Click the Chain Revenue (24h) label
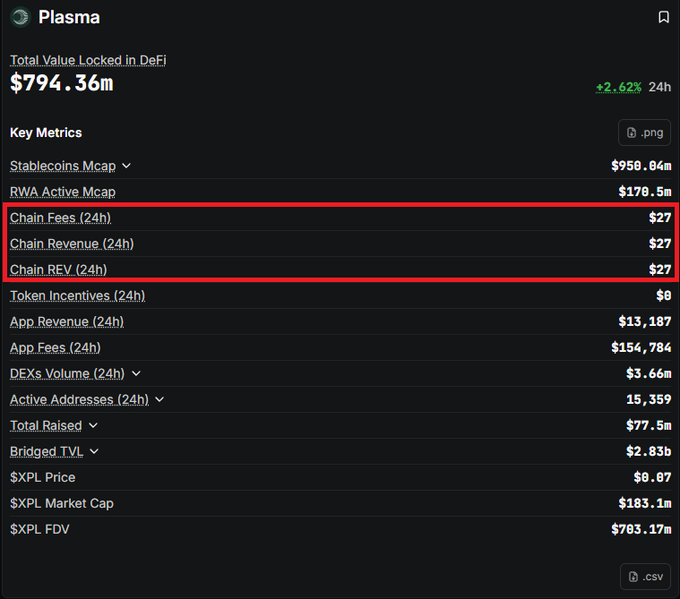 (x=72, y=244)
